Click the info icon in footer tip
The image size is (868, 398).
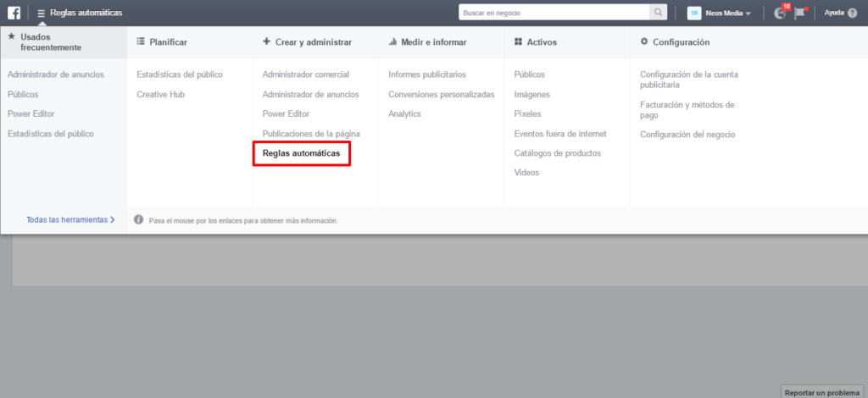(x=139, y=220)
